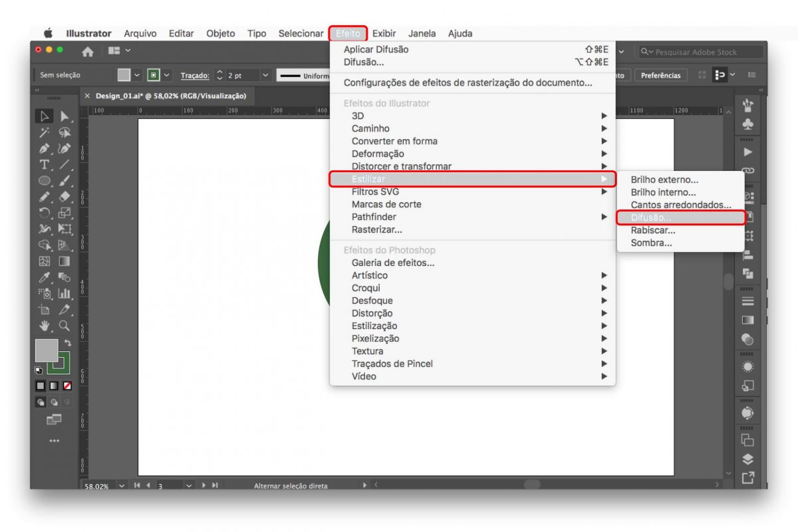Viewport: 798px width, 532px height.
Task: Open the Arquivo menu
Action: click(140, 33)
